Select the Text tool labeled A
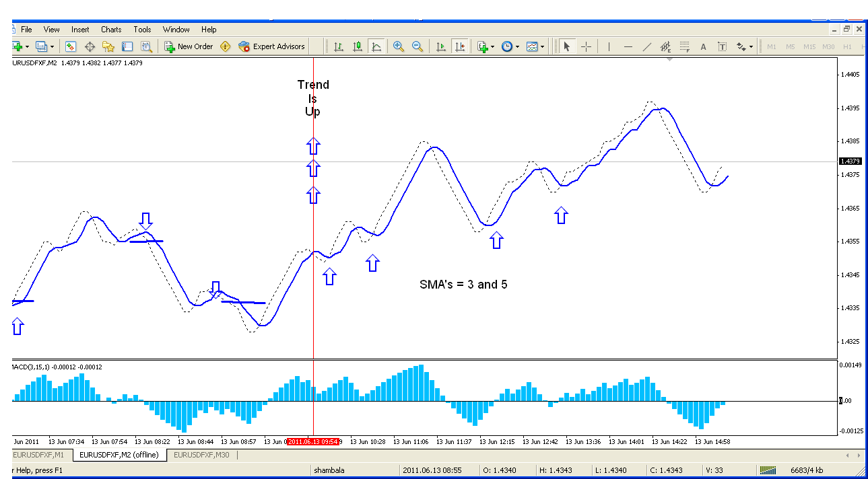Screen dimensions: 868x479 (703, 46)
